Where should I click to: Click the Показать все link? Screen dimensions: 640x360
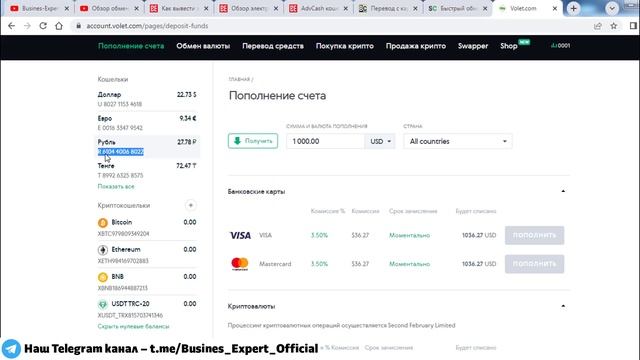point(116,187)
